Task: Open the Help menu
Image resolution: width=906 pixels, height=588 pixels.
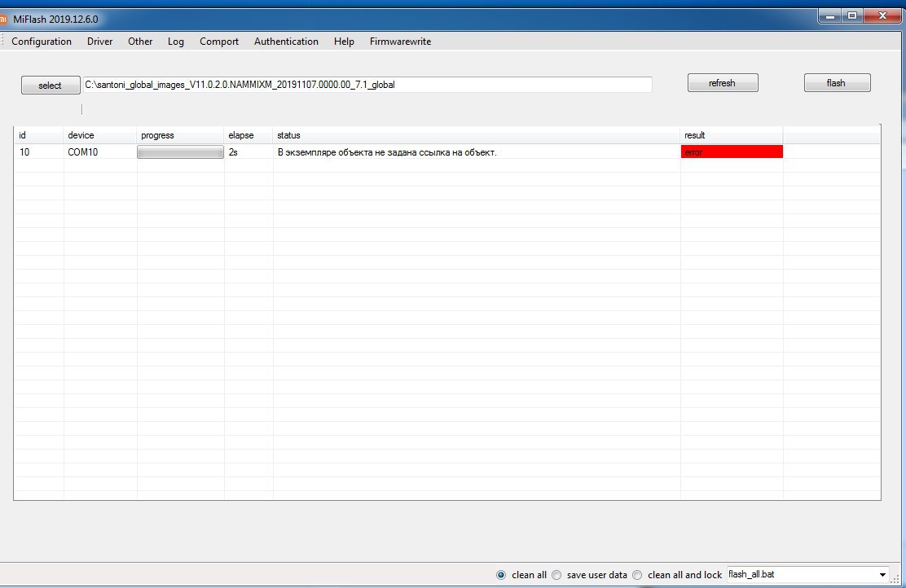Action: tap(344, 42)
